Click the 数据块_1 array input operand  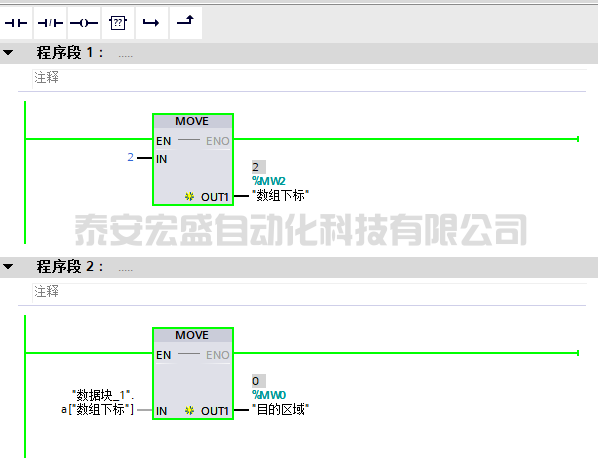pos(98,402)
